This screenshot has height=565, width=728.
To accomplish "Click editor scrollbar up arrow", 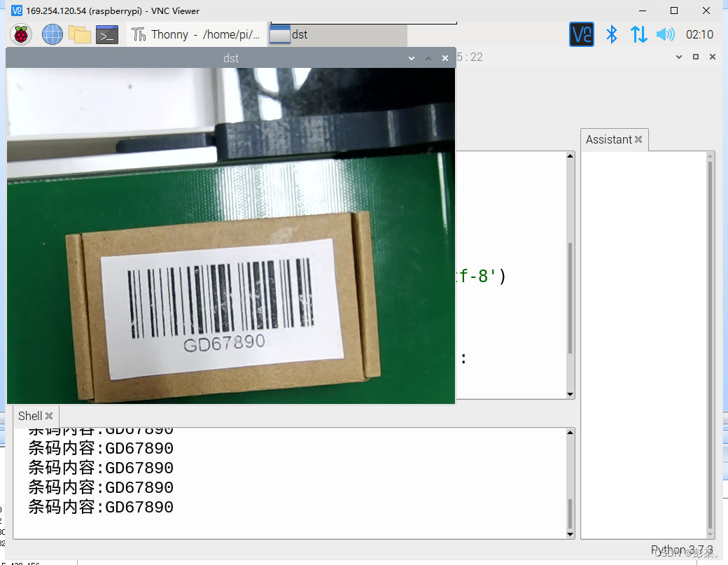I will click(x=570, y=156).
